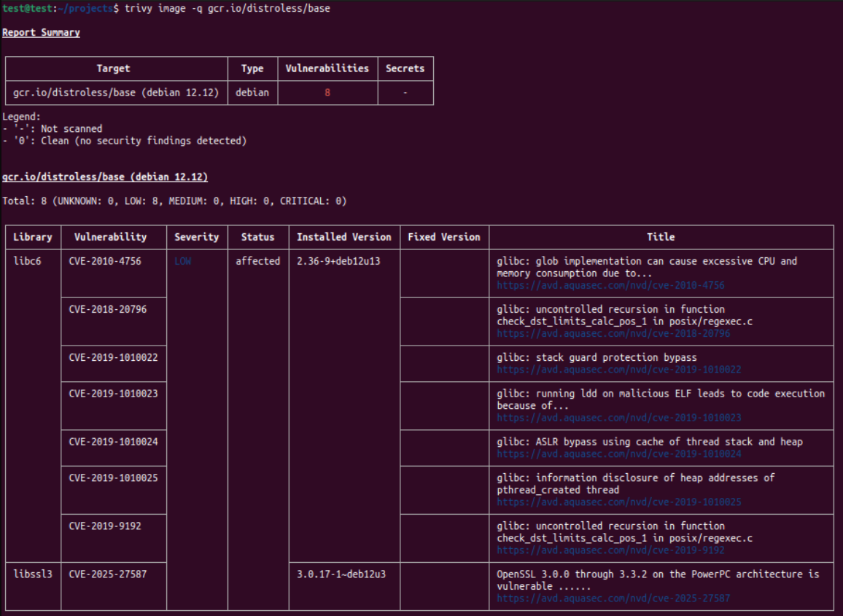Follow the cve-2019-9192 aquasec link
843x616 pixels.
point(610,550)
